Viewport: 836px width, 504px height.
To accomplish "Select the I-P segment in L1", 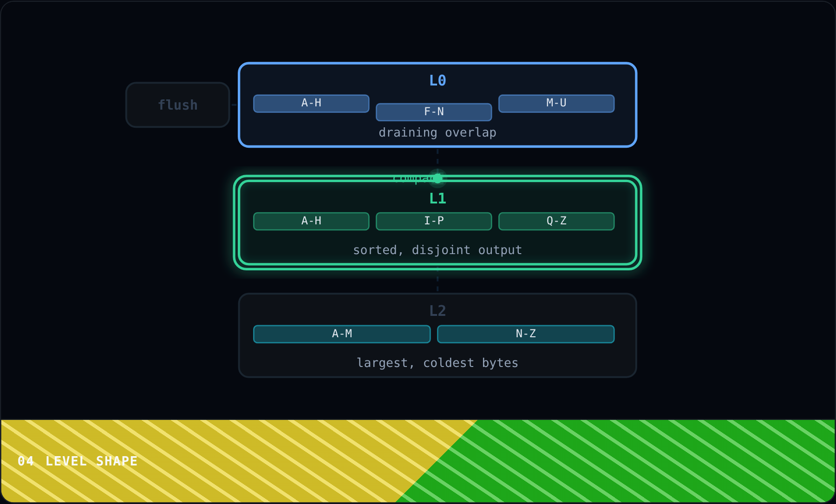I will 434,221.
